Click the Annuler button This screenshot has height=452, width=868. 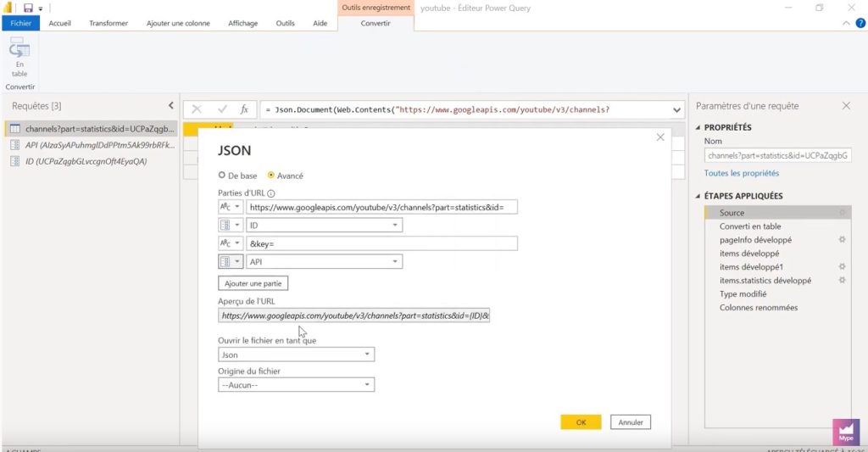pos(631,422)
